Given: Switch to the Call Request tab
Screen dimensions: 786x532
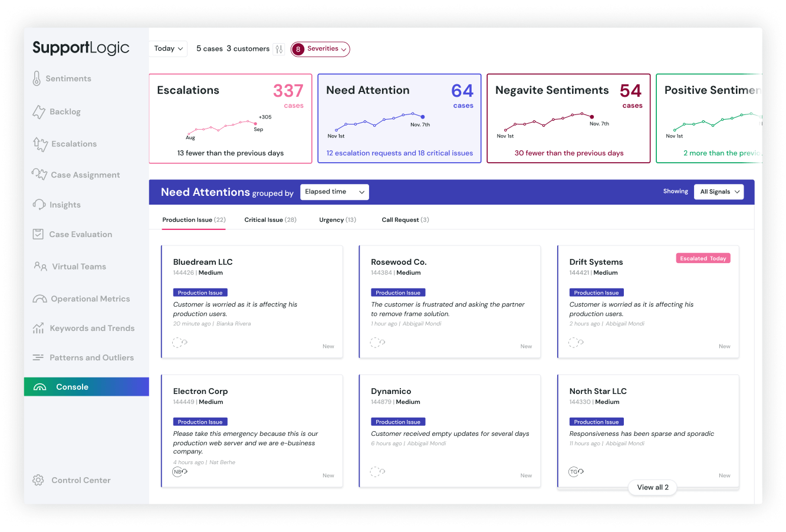Looking at the screenshot, I should click(x=405, y=220).
